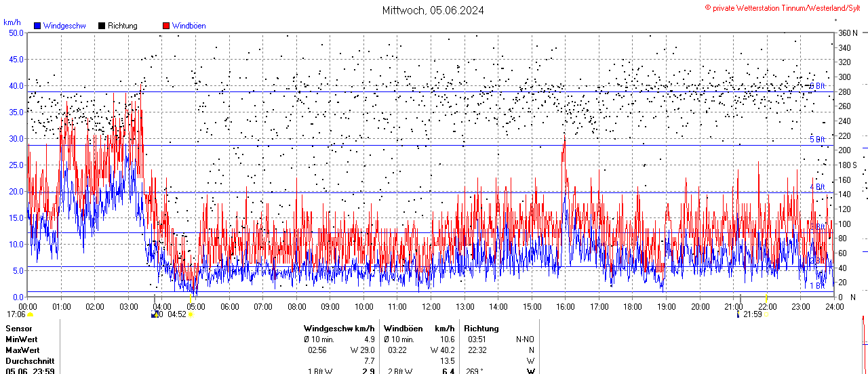The image size is (868, 374).
Task: Click the 50.0 value on the speed axis
Action: [16, 33]
